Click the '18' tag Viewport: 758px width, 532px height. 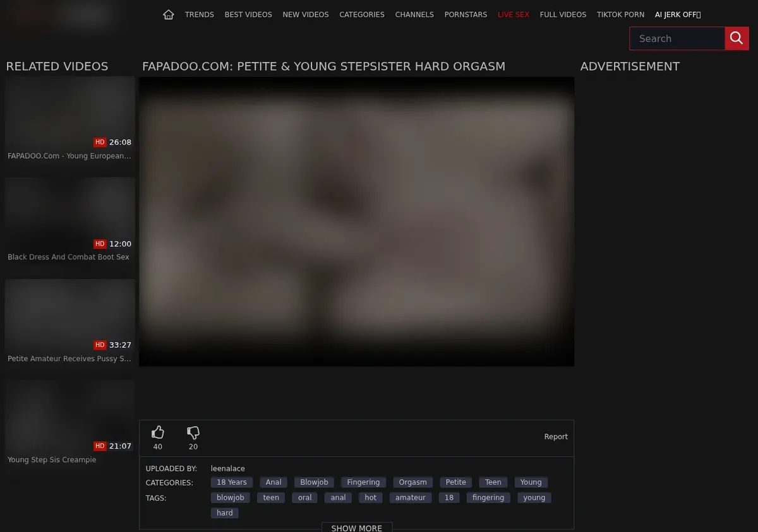pos(449,498)
